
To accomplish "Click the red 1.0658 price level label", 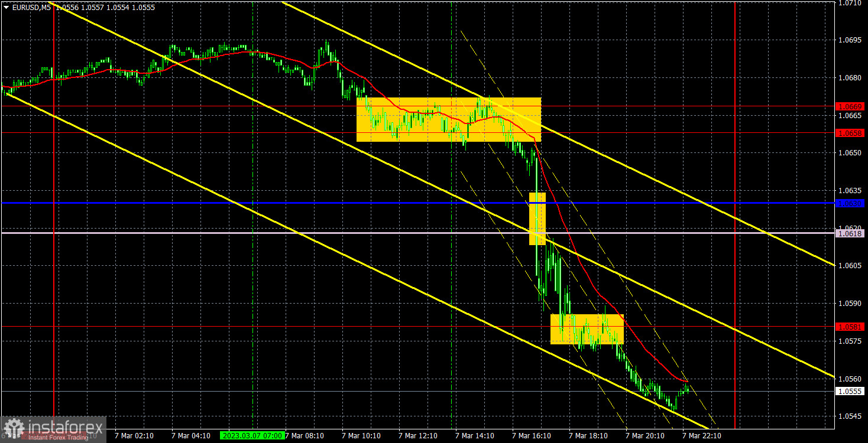I will click(x=850, y=133).
